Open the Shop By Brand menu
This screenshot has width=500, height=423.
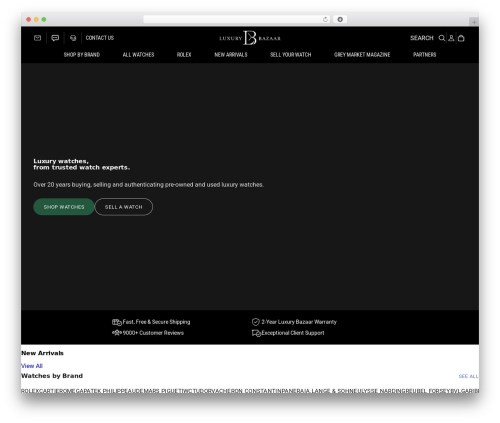[x=82, y=55]
